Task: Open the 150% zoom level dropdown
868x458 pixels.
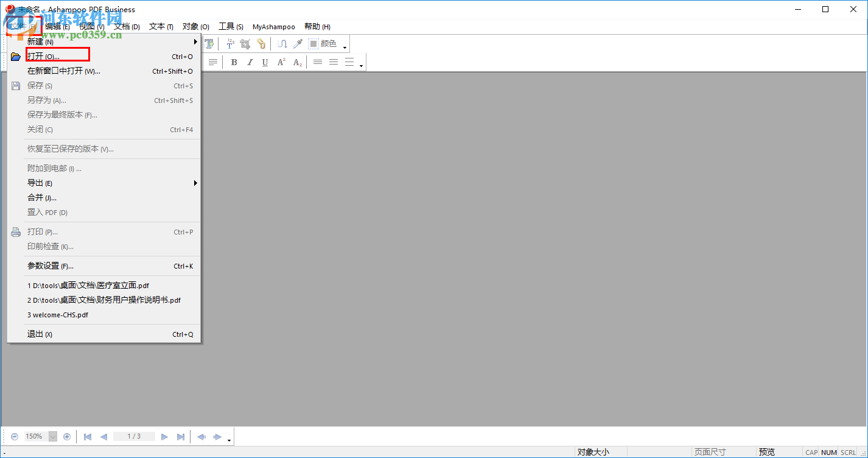Action: (53, 437)
